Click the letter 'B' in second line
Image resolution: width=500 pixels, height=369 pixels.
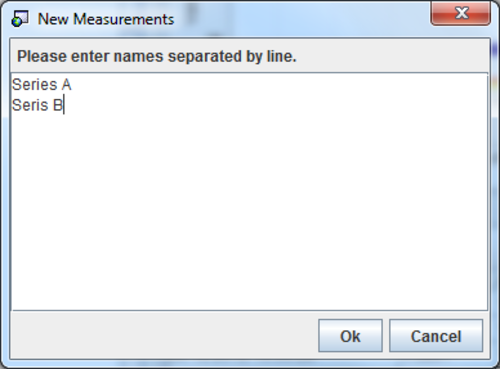[x=58, y=105]
